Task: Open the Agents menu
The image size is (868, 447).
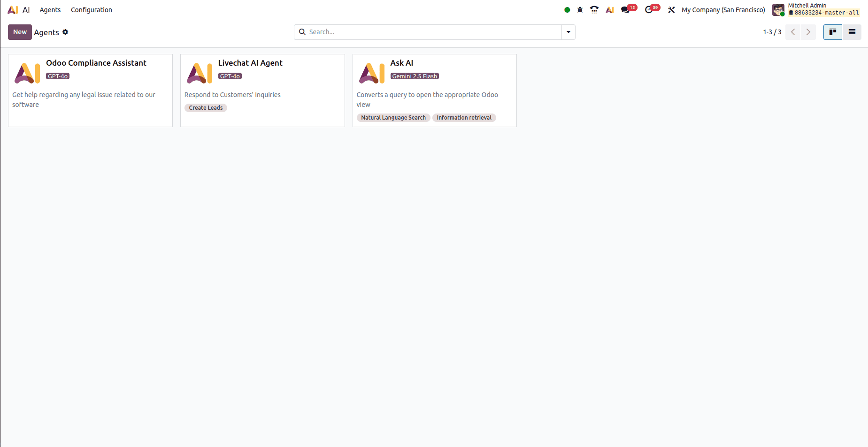Action: click(x=50, y=10)
